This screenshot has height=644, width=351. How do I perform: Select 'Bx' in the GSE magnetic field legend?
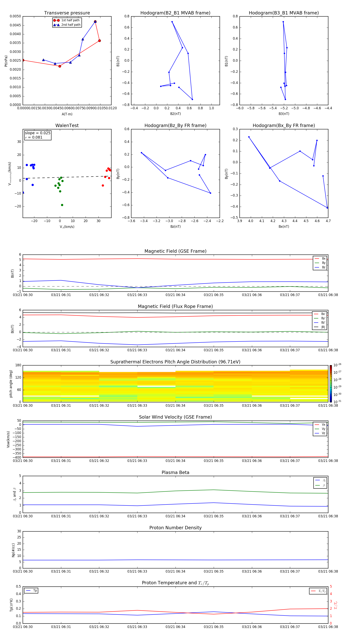tap(320, 259)
